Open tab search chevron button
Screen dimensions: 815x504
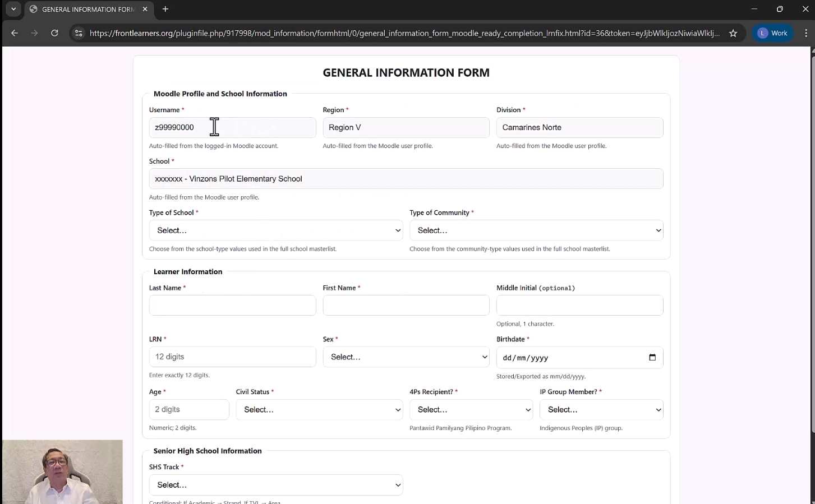tap(13, 9)
